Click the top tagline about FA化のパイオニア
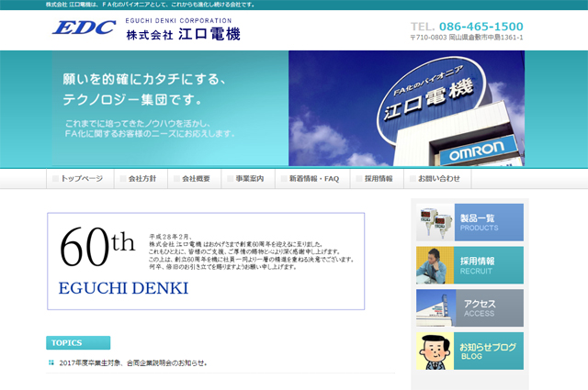588x390 pixels. coord(150,5)
